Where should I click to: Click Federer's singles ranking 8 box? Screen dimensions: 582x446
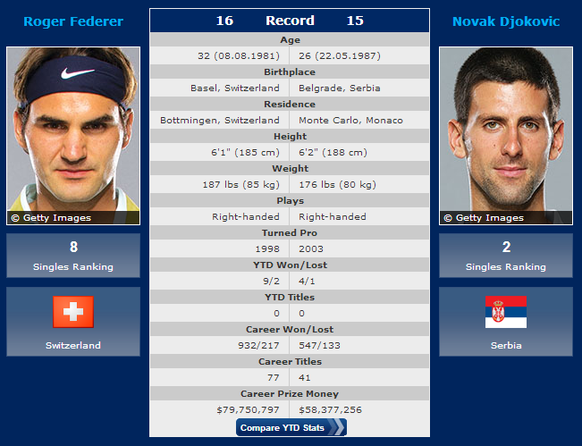pyautogui.click(x=73, y=255)
